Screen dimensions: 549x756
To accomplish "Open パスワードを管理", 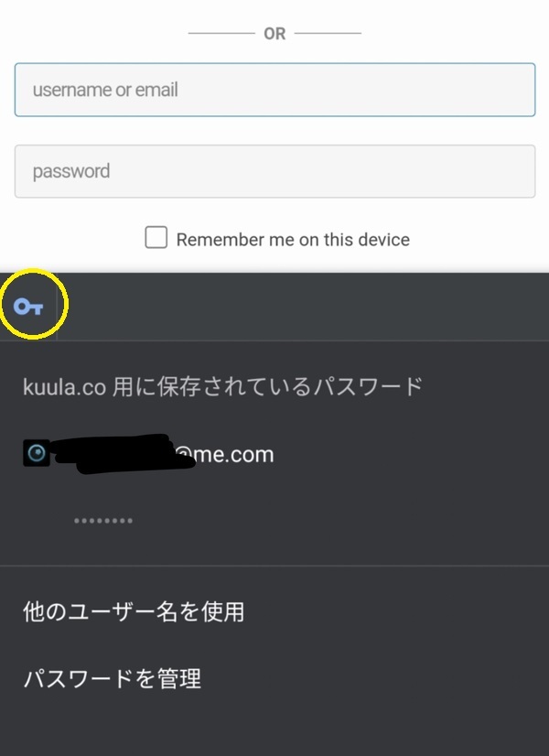I will click(x=112, y=679).
